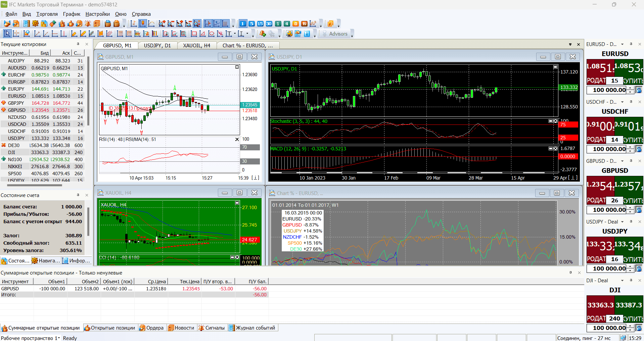The width and height of the screenshot is (644, 341).
Task: Toggle the chart grid display
Action: click(x=225, y=23)
